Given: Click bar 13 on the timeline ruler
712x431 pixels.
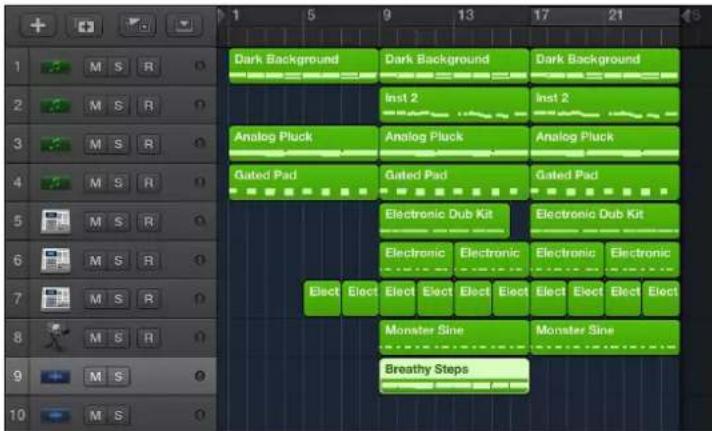Looking at the screenshot, I should [466, 15].
